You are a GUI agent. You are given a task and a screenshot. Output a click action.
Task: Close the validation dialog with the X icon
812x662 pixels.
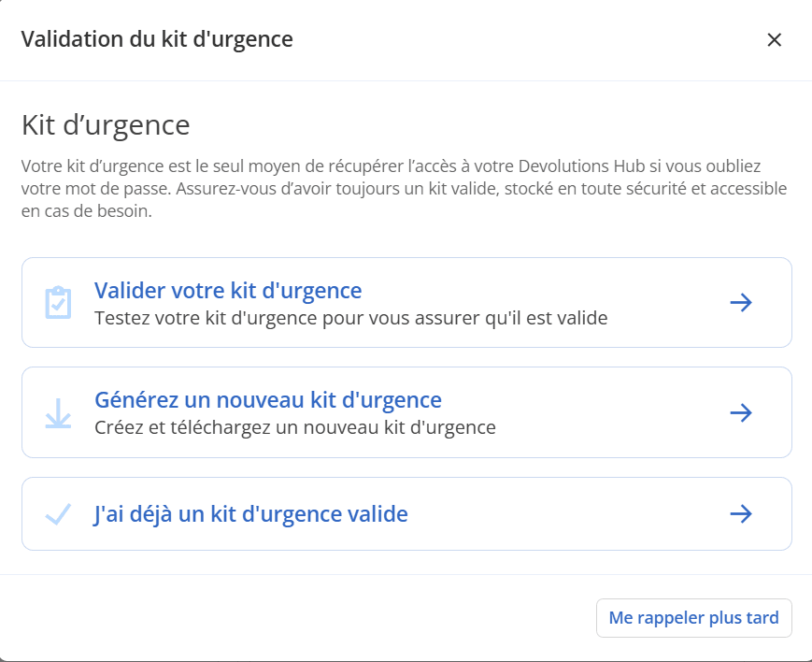click(775, 40)
